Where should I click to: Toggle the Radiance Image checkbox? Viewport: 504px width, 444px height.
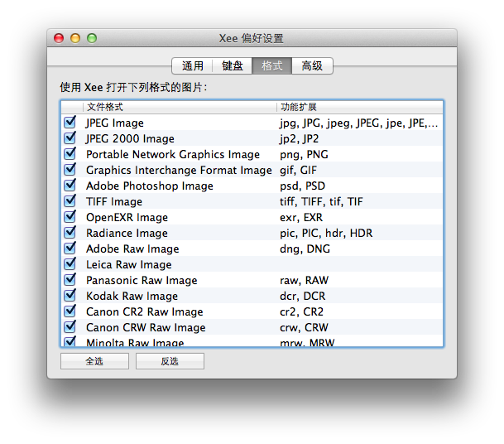click(x=70, y=233)
